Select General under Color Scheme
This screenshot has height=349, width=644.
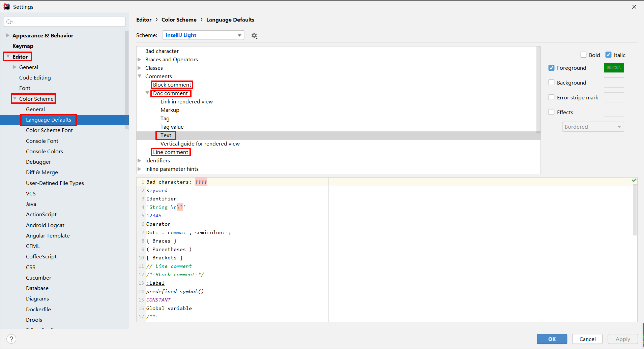tap(35, 109)
